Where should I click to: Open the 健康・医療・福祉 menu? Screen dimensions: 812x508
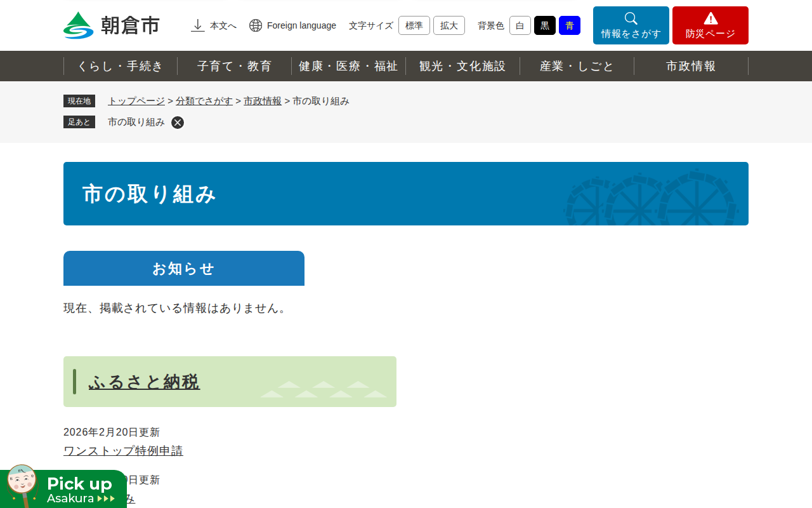click(349, 66)
